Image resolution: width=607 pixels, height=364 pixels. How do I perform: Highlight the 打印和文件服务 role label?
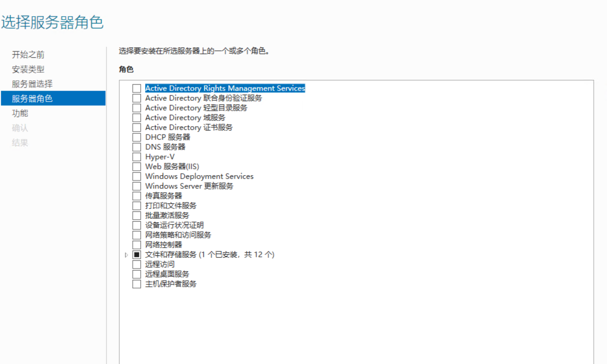click(x=171, y=206)
